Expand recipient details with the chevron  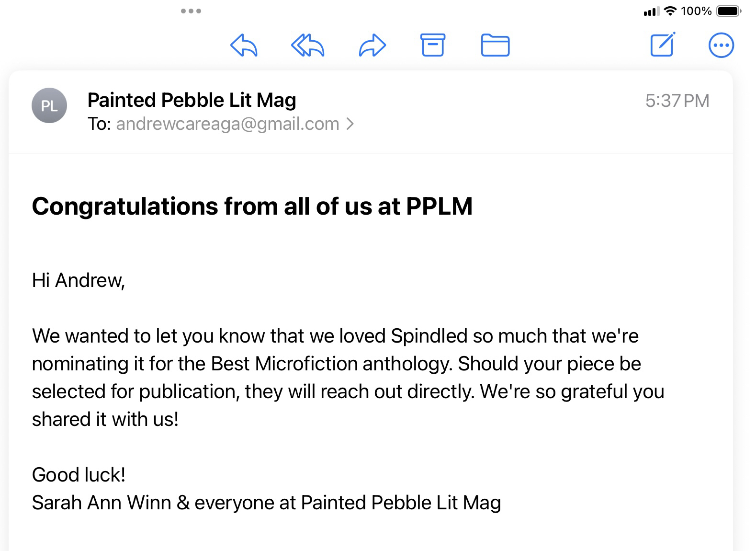[x=350, y=124]
